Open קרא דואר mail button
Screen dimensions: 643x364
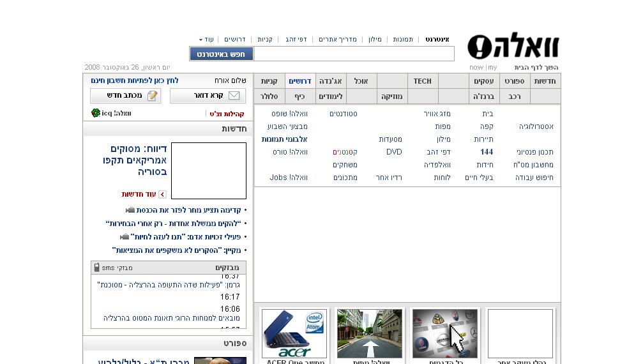tap(208, 96)
